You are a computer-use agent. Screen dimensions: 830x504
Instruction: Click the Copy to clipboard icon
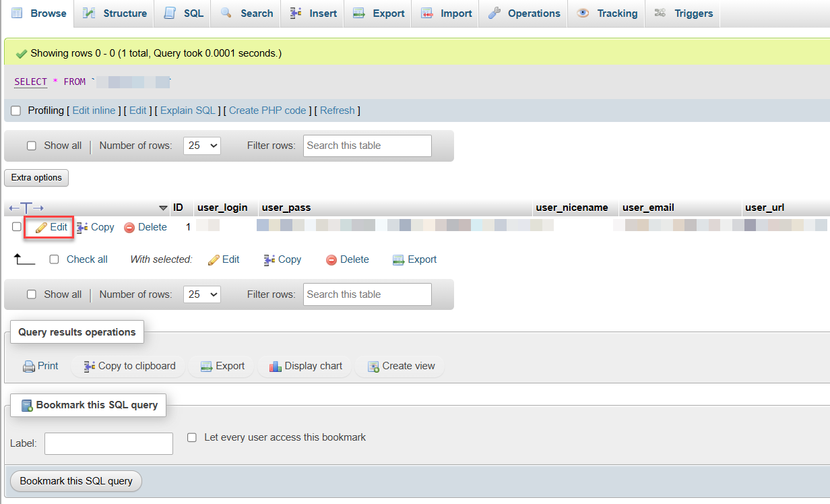click(x=90, y=367)
